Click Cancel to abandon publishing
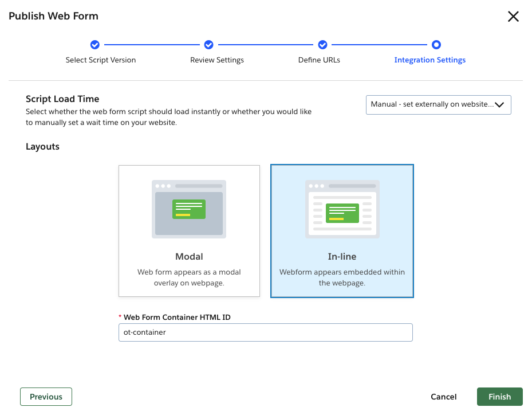Viewport: 532px width, 415px height. (443, 396)
